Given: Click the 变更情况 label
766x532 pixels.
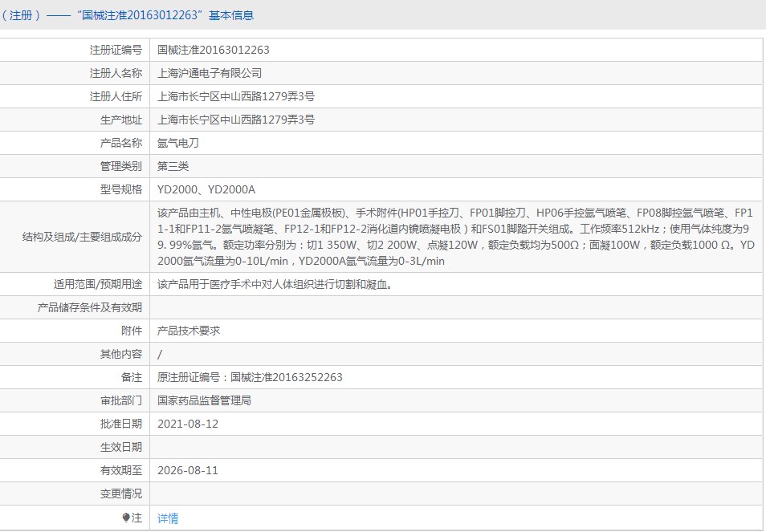Looking at the screenshot, I should click(121, 494).
